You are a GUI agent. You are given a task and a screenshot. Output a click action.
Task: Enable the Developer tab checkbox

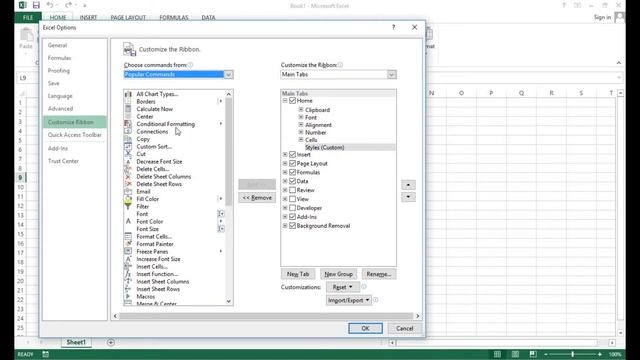[x=292, y=208]
